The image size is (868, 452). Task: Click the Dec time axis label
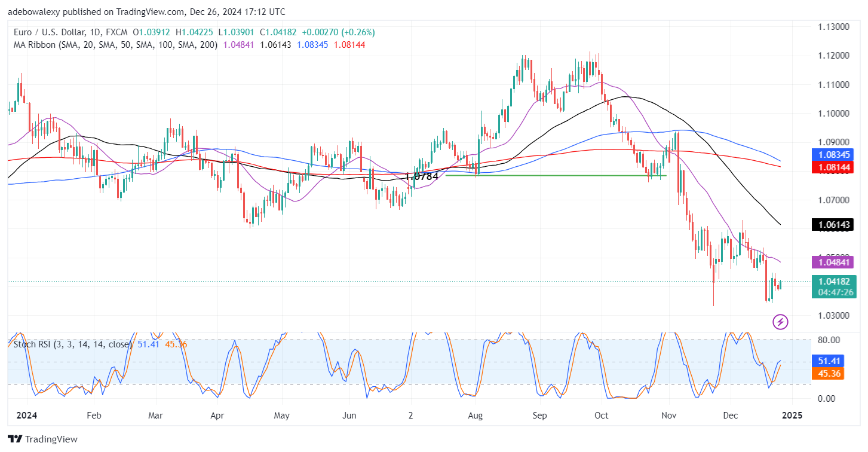[x=729, y=415]
